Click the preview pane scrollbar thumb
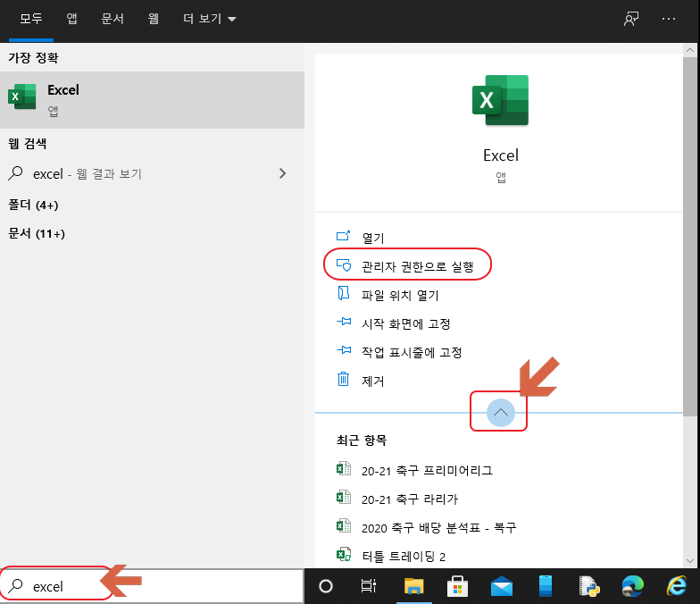 pyautogui.click(x=690, y=236)
